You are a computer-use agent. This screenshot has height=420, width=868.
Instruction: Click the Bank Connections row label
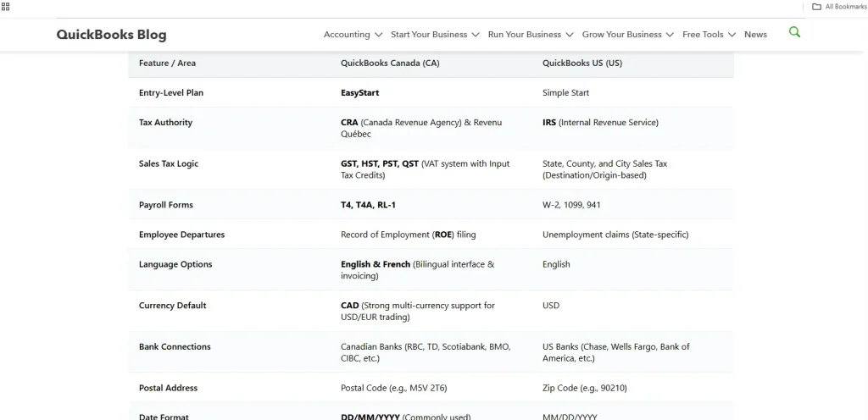tap(175, 347)
